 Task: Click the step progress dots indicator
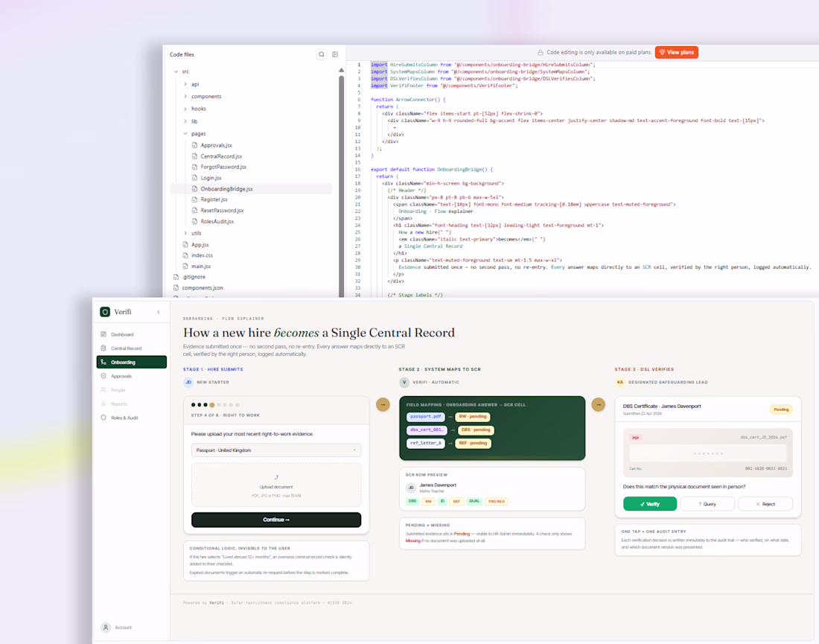(x=215, y=405)
